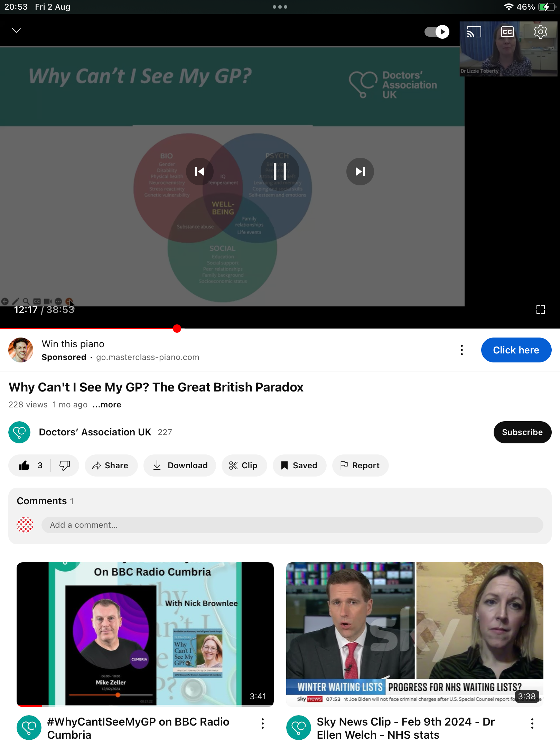Expand video description via ...more
The height and width of the screenshot is (747, 560).
[x=107, y=405]
